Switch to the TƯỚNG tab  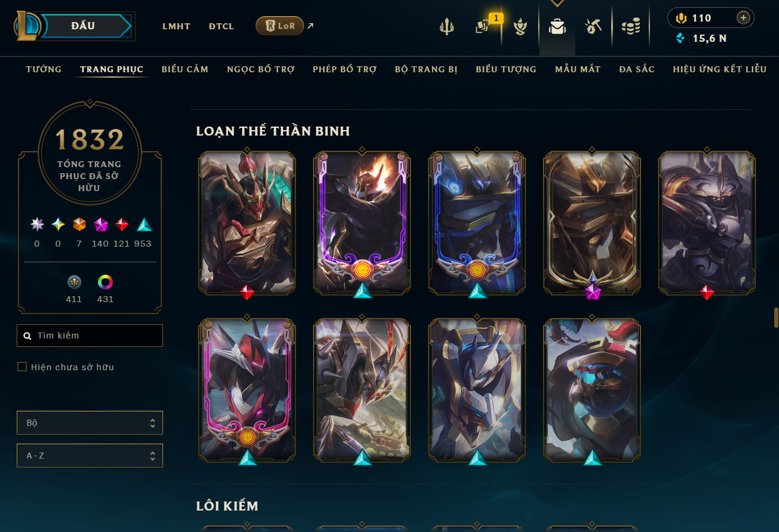[44, 69]
